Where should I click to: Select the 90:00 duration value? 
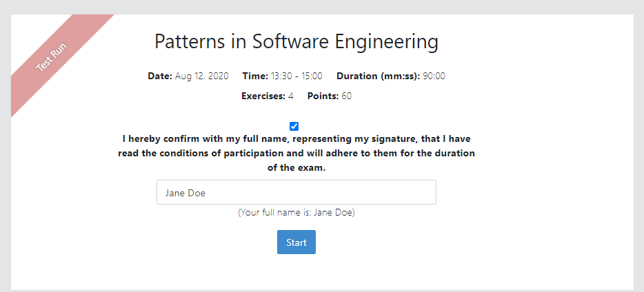click(434, 76)
